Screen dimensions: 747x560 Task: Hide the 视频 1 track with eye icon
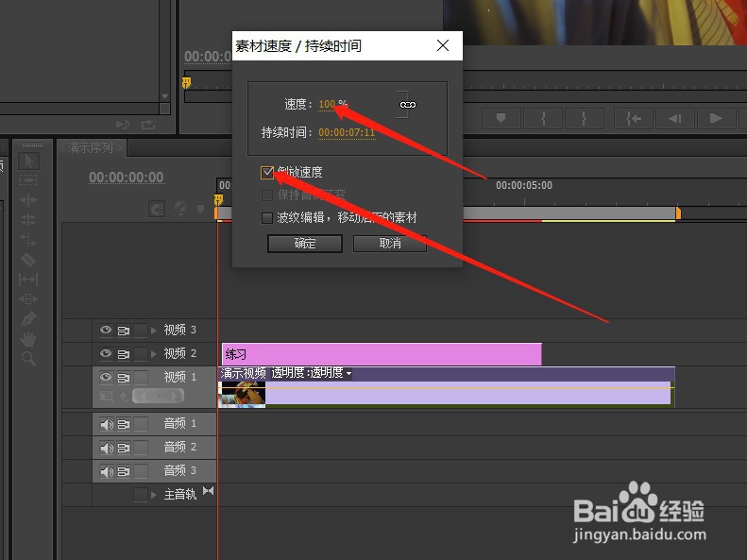click(106, 377)
